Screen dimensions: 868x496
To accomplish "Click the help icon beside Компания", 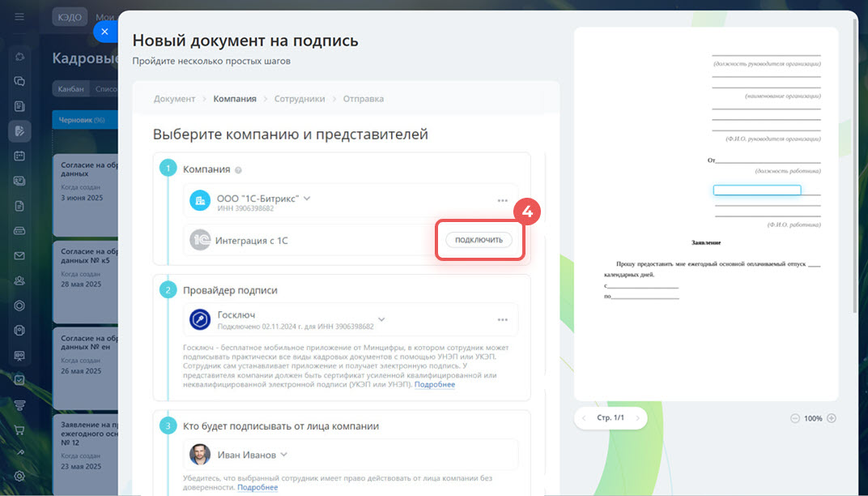I will point(238,170).
